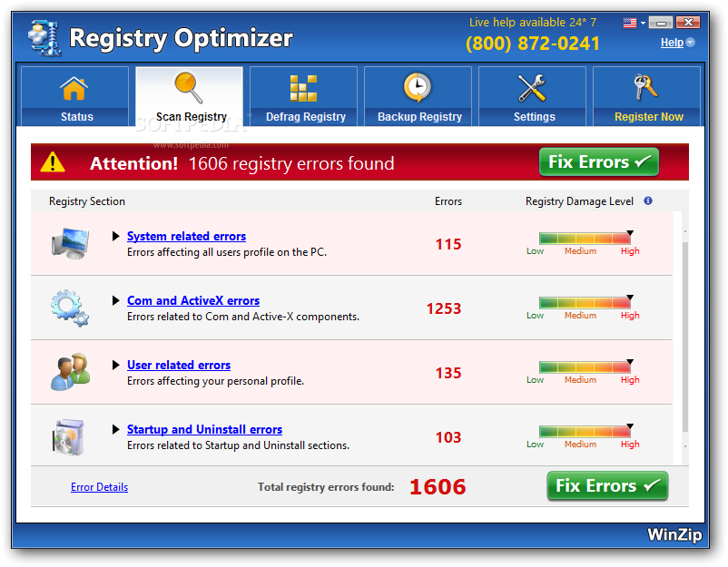Open the Defrag Registry tab
728x567 pixels.
304,96
